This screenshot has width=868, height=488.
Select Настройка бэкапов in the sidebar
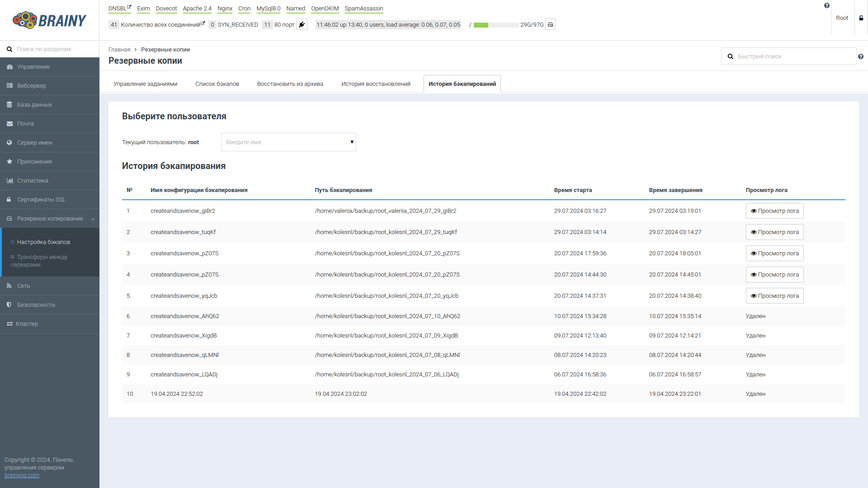coord(43,242)
